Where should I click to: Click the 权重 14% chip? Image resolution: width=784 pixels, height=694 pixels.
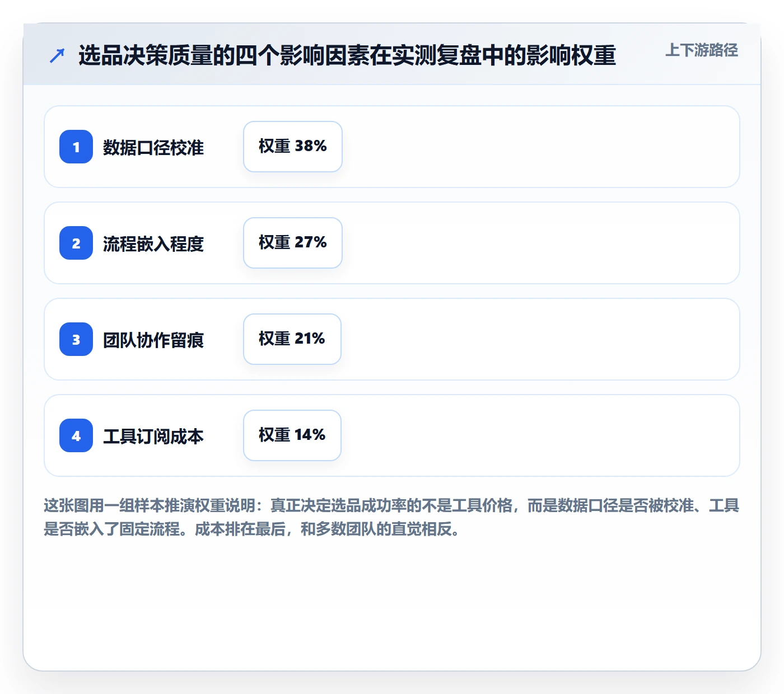pyautogui.click(x=292, y=435)
